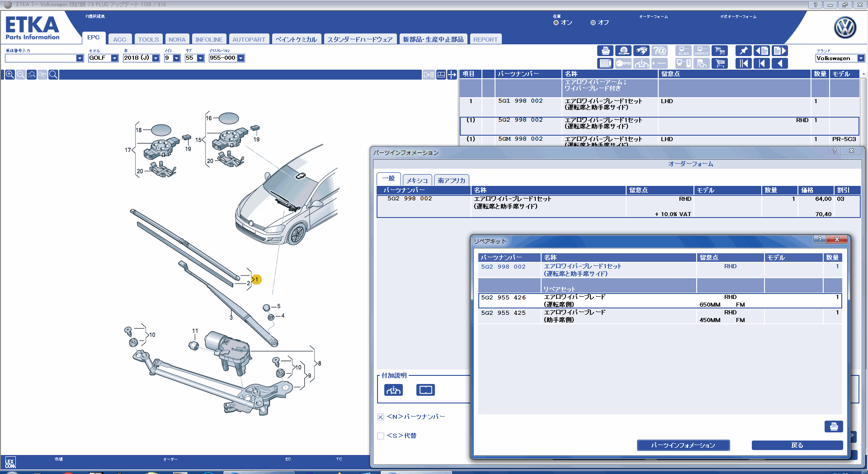The height and width of the screenshot is (474, 868).
Task: Select the 一般 tab in parts info
Action: coord(388,179)
